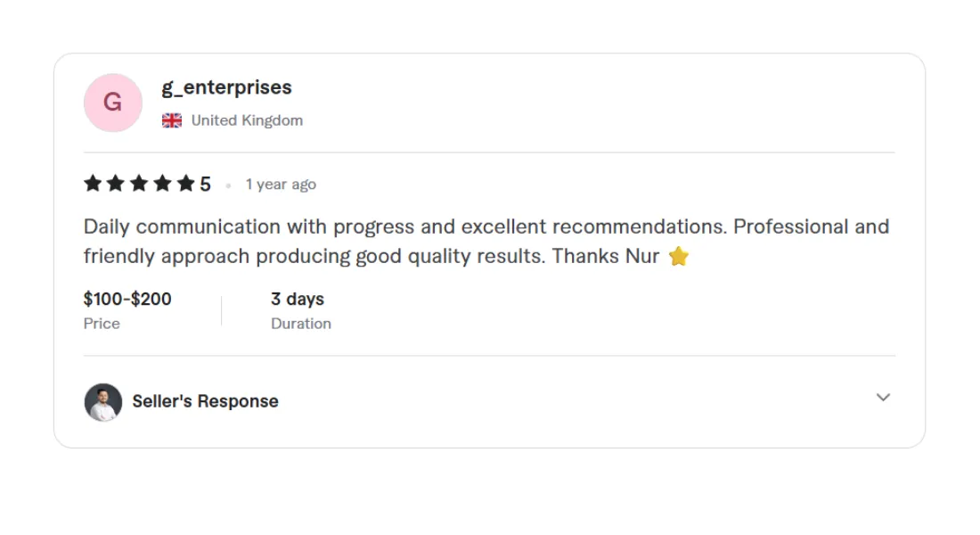This screenshot has height=535, width=980.
Task: Click the Duration label
Action: click(301, 324)
